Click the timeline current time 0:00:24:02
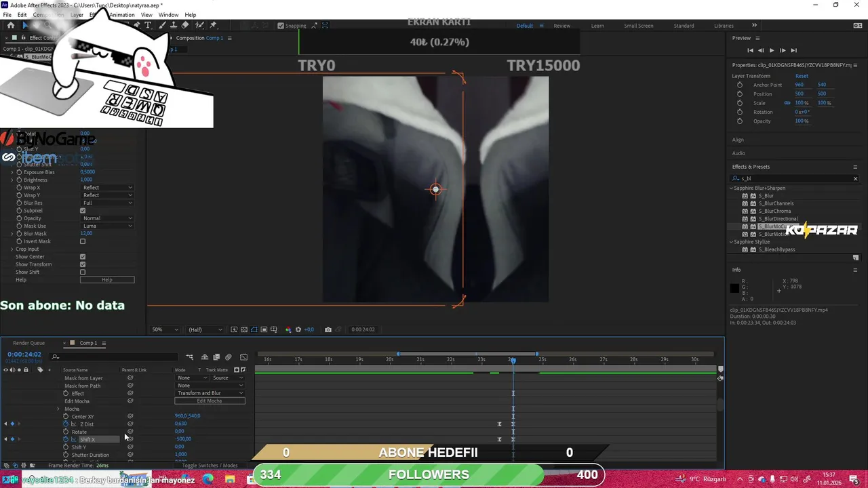 pyautogui.click(x=24, y=354)
